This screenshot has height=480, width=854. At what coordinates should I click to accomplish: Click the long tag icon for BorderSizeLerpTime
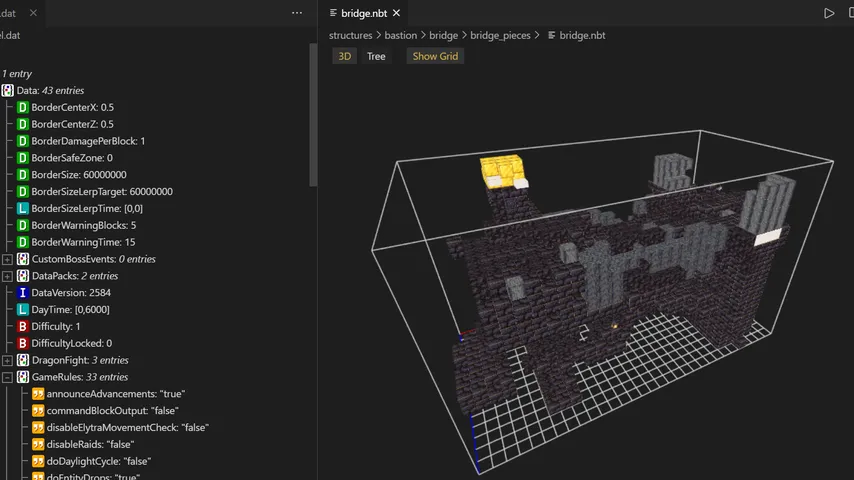pyautogui.click(x=23, y=208)
